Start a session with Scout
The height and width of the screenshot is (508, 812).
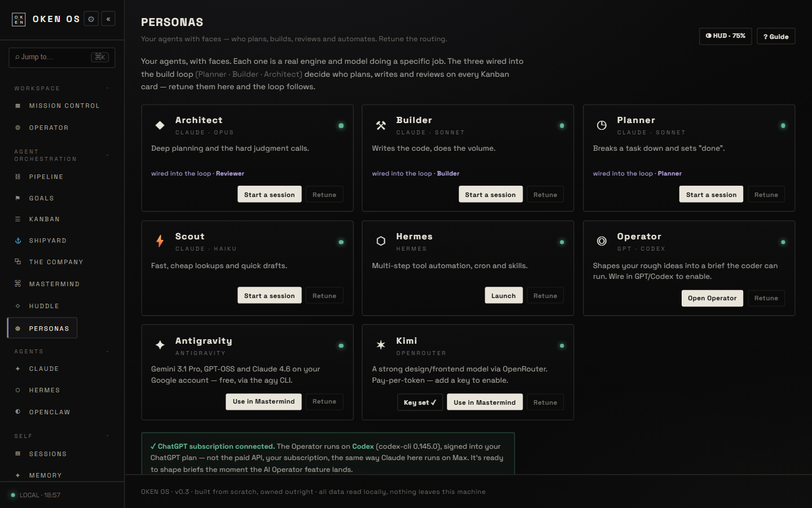(270, 295)
